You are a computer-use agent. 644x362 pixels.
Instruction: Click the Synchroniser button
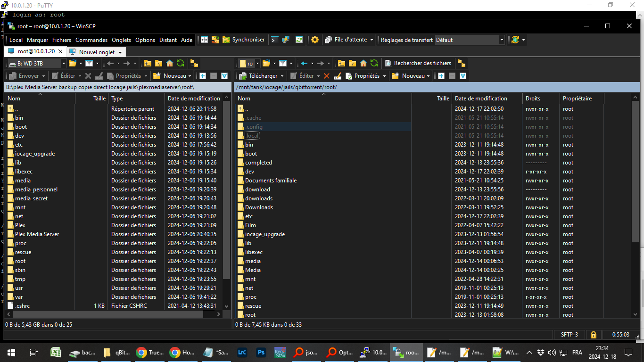coord(244,40)
